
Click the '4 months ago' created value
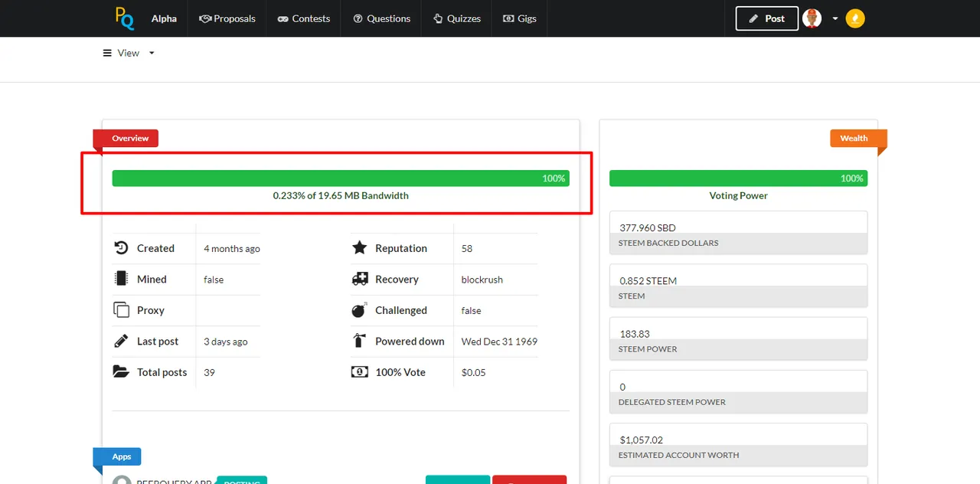(232, 249)
